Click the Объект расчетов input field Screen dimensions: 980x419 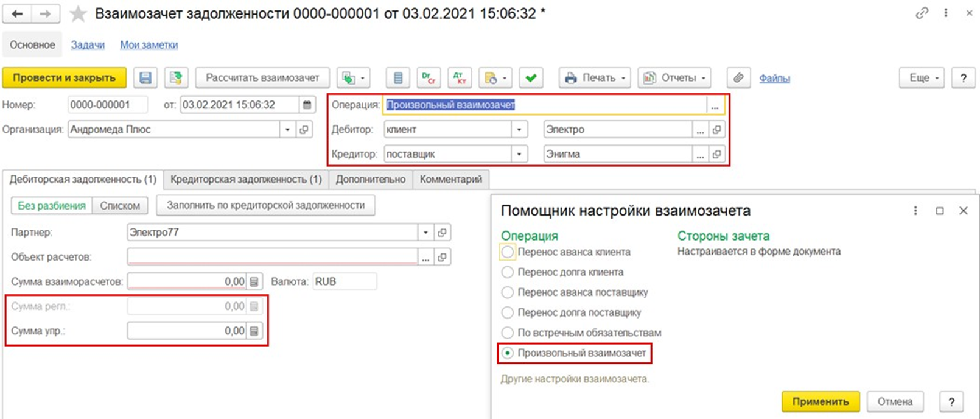tap(272, 257)
